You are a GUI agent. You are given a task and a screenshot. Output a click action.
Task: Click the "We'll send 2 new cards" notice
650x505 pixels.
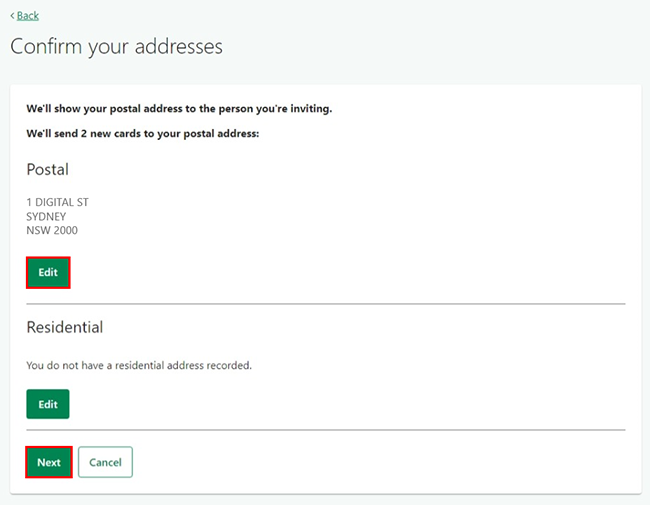click(x=143, y=133)
